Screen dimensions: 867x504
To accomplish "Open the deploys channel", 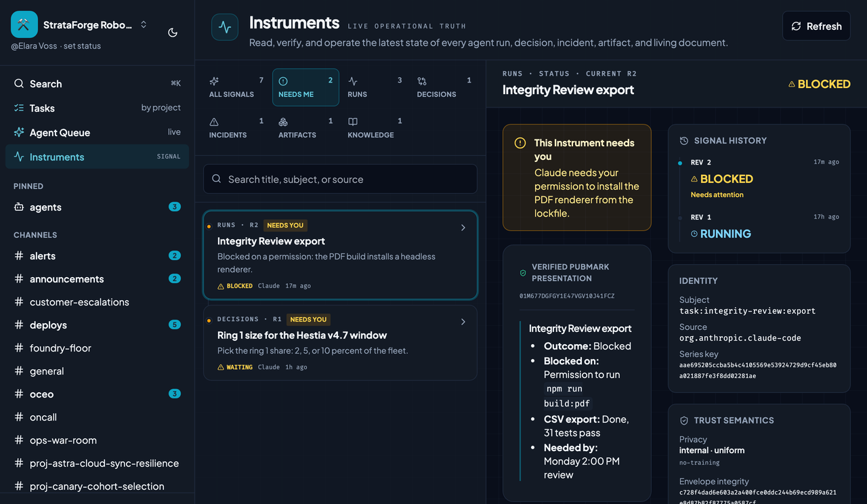I will (x=97, y=325).
